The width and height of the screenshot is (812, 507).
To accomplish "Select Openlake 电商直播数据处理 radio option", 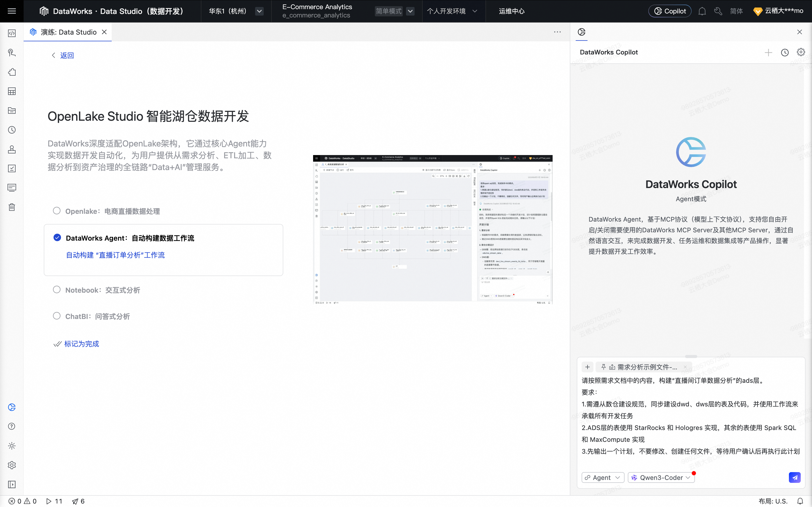I will point(57,211).
